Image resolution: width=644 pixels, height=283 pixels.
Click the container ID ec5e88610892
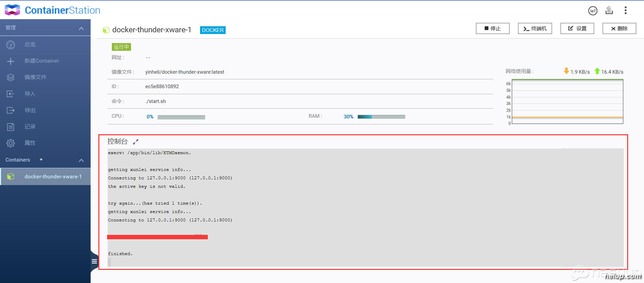(x=162, y=86)
